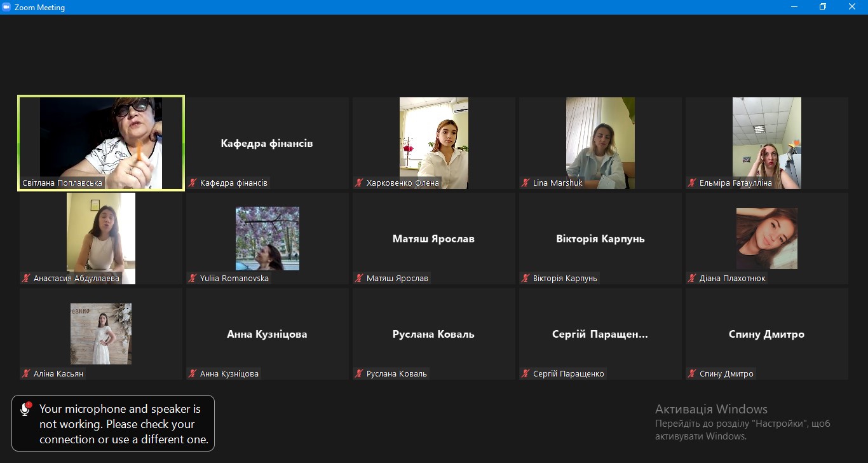
Task: Click Аліна Касьян's profile picture
Action: 101,333
